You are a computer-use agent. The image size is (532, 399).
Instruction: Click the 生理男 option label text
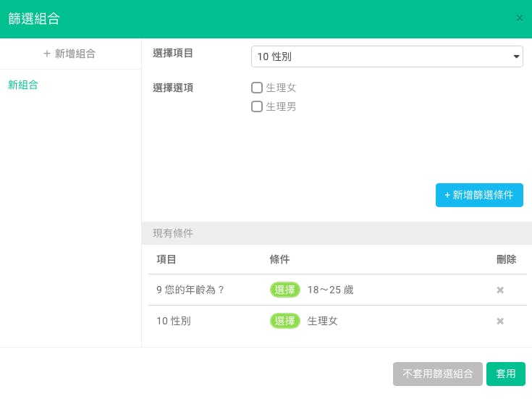[281, 106]
